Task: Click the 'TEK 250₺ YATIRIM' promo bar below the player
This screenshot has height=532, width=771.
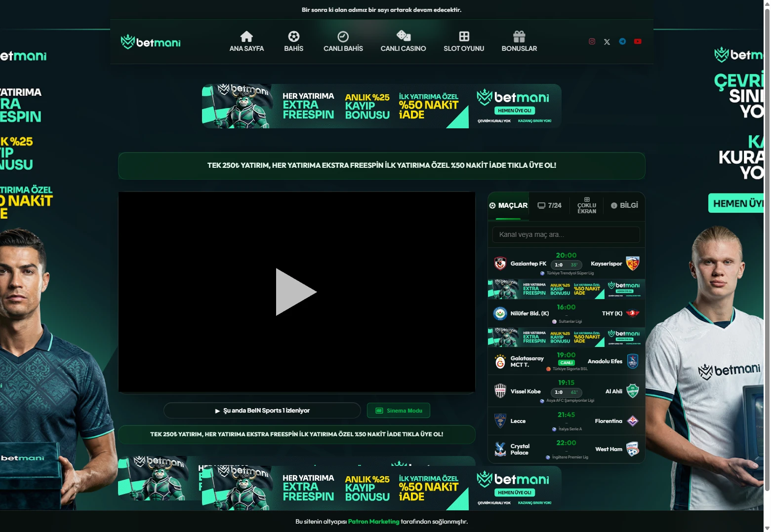Action: point(297,434)
